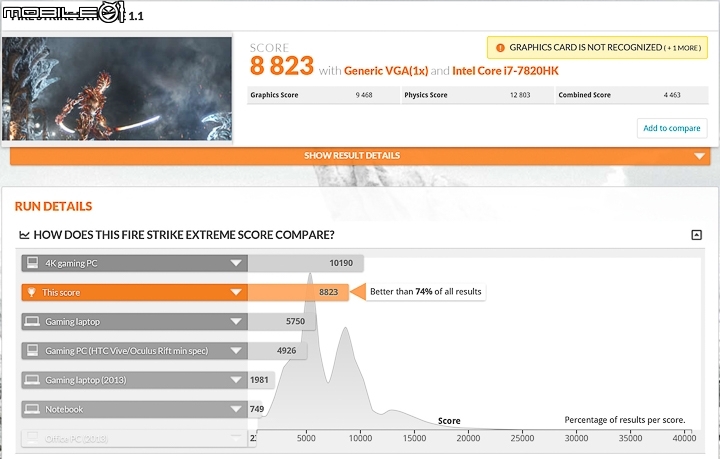
Task: Click the 4926 Gaming PC bar value
Action: (287, 351)
